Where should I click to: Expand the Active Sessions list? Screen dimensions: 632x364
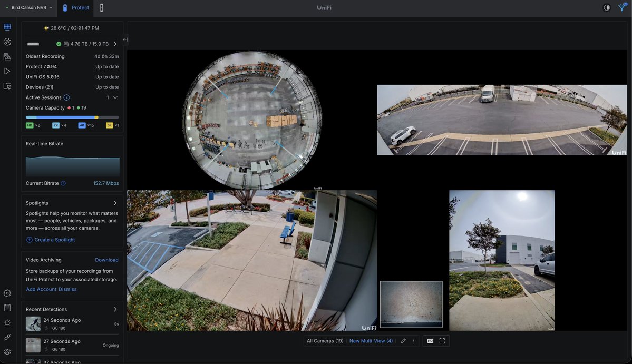tap(115, 97)
